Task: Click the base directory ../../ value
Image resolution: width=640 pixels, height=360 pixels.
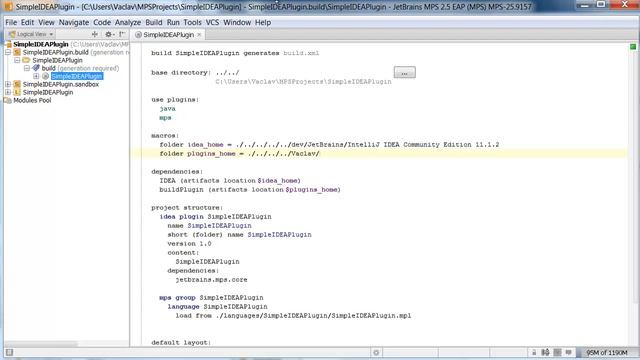Action: pyautogui.click(x=227, y=73)
